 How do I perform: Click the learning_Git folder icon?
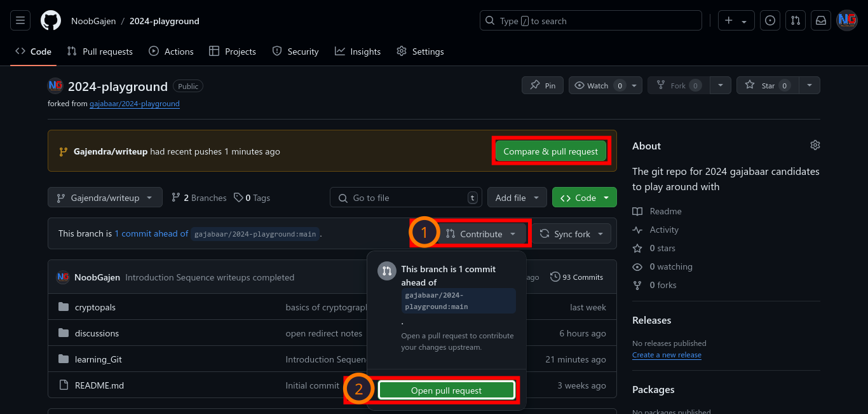tap(64, 359)
